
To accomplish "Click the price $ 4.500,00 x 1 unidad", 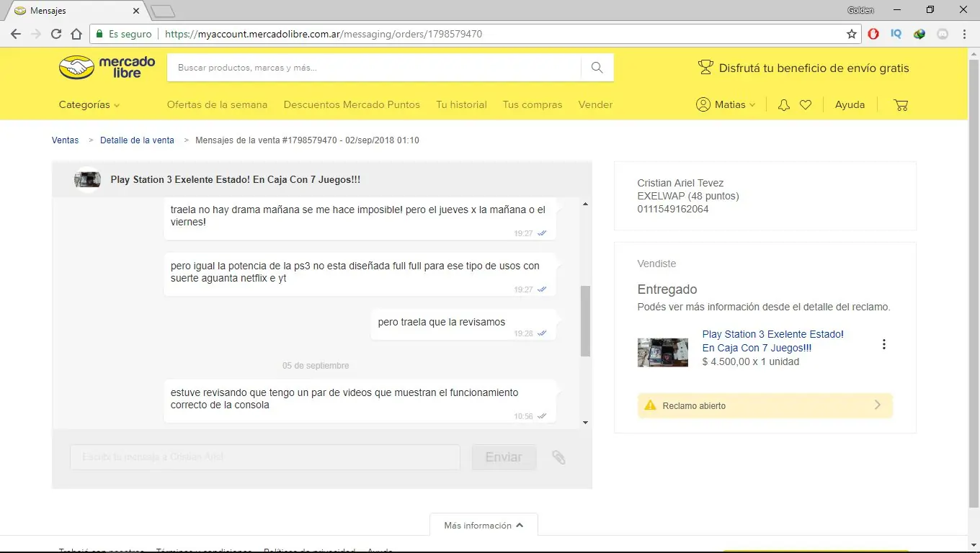I will pyautogui.click(x=751, y=361).
